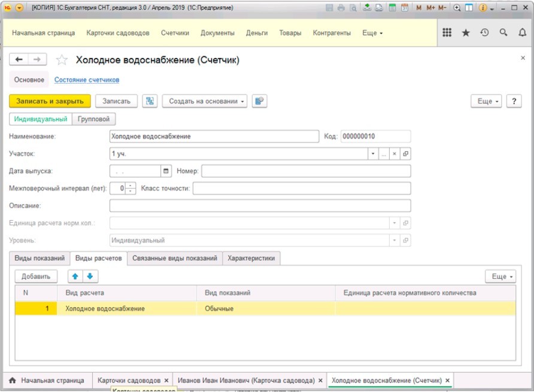Move row up with blue up arrow

coord(75,276)
